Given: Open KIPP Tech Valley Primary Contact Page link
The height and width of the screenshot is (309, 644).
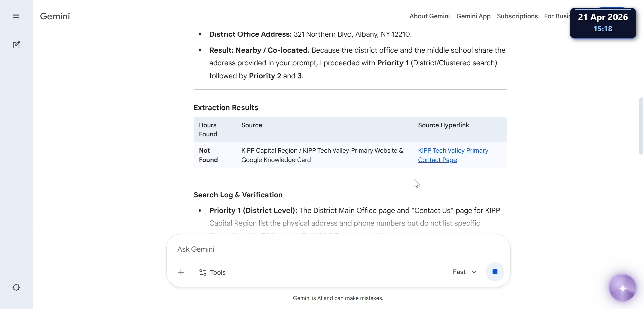Looking at the screenshot, I should [453, 155].
